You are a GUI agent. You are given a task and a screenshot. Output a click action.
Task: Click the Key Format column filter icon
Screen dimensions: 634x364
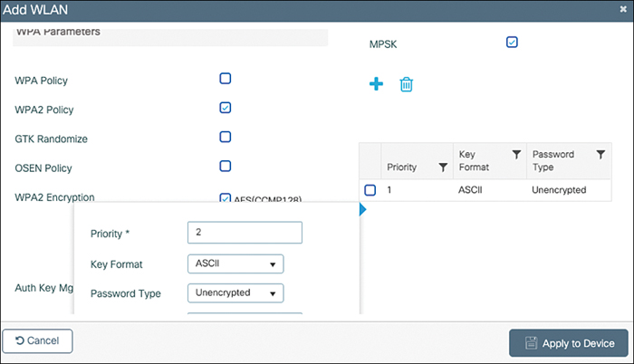[x=516, y=155]
